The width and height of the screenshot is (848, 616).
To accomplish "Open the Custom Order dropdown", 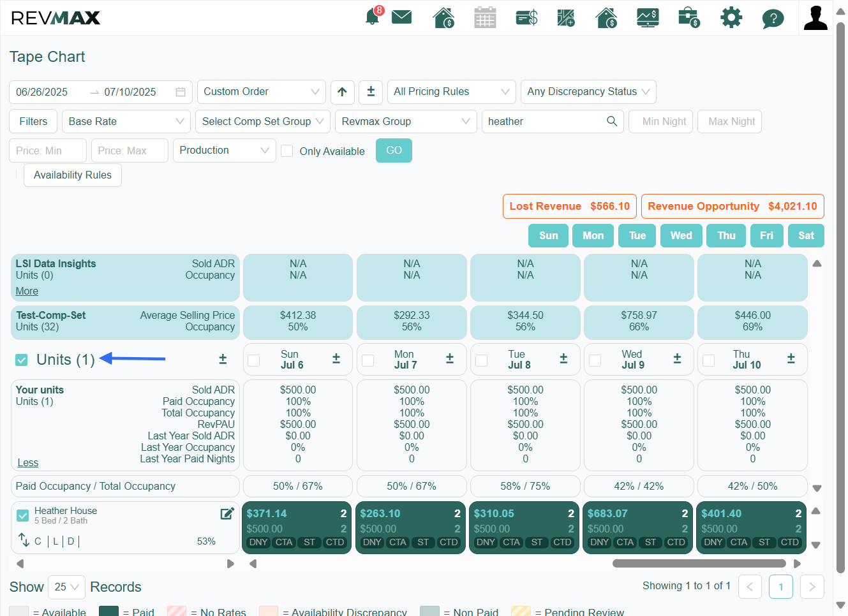I will (262, 92).
